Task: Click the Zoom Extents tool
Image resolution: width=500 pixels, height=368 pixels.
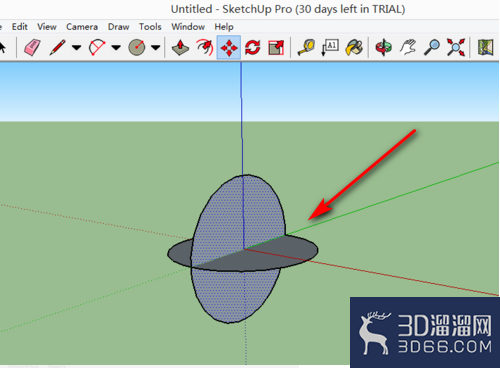Action: pos(456,47)
